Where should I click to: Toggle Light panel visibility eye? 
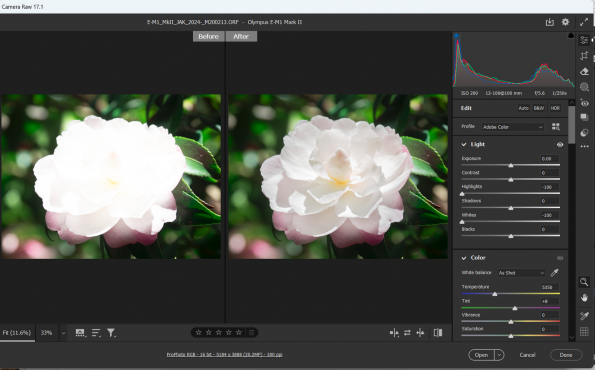coord(560,144)
